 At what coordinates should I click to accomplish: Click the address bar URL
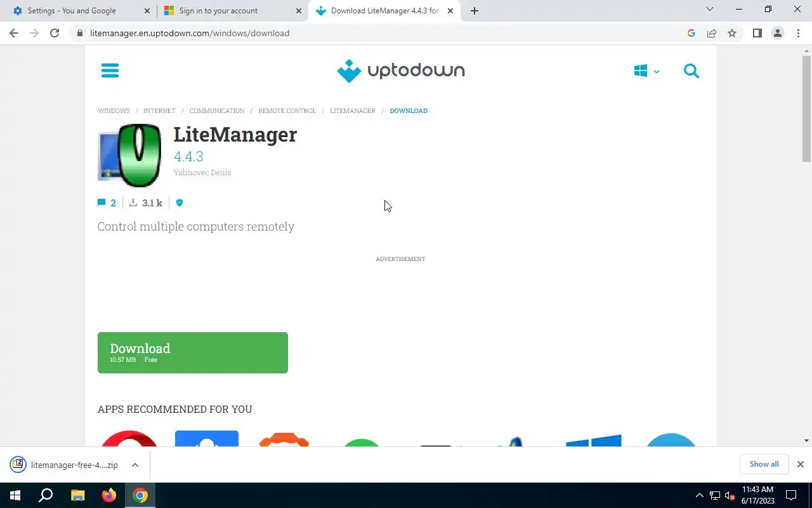190,33
